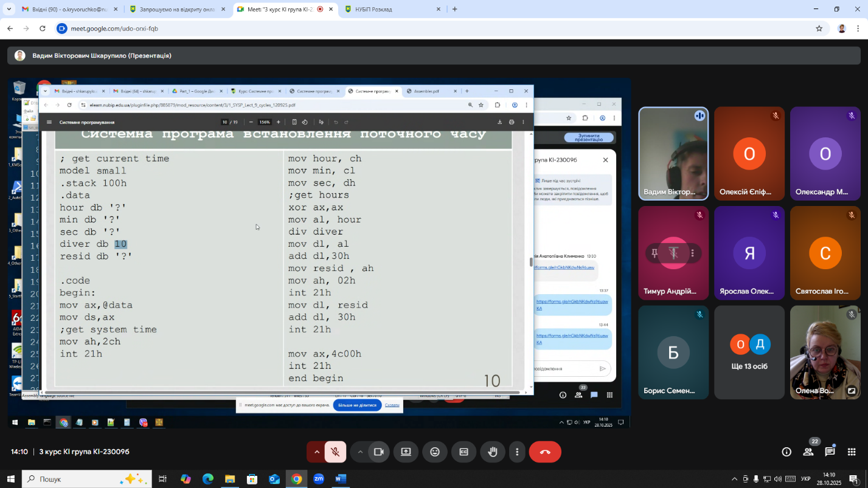Open Microsoft Edge from taskbar

[207, 479]
